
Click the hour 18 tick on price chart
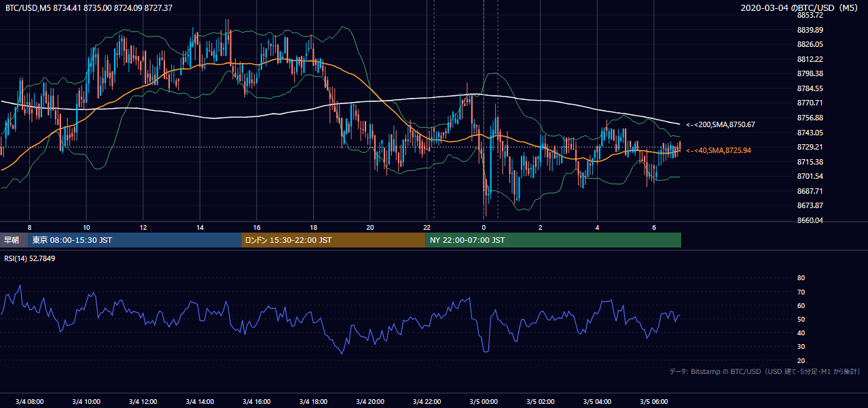click(x=313, y=227)
